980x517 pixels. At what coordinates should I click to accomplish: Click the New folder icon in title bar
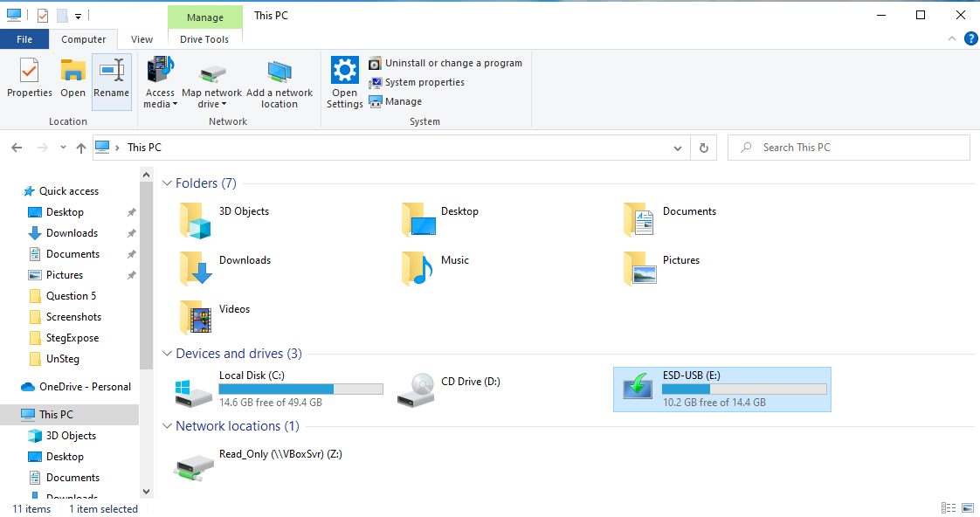pyautogui.click(x=62, y=16)
